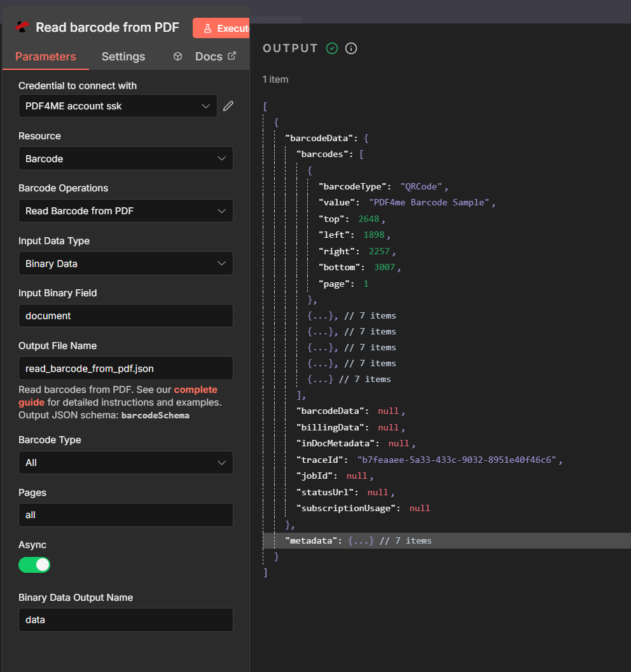Open the Barcode Operations dropdown
The image size is (631, 672).
coord(125,211)
